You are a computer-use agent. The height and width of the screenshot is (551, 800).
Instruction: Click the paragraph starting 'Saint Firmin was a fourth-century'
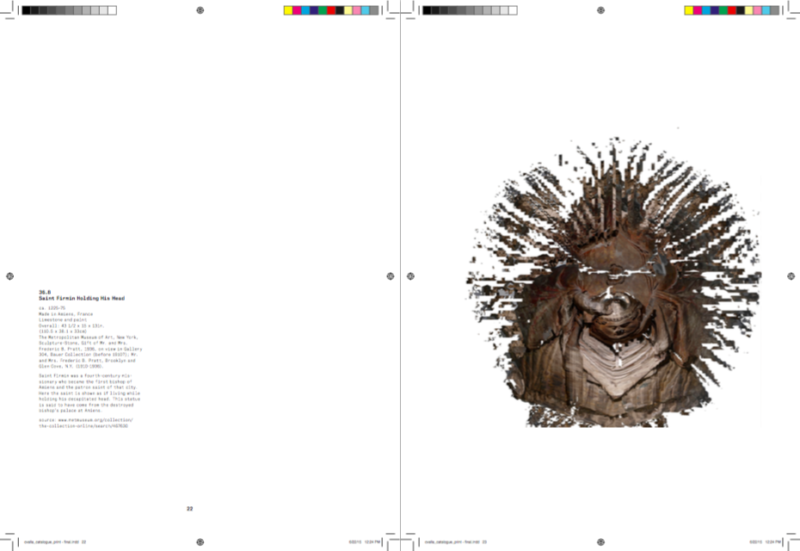89,393
